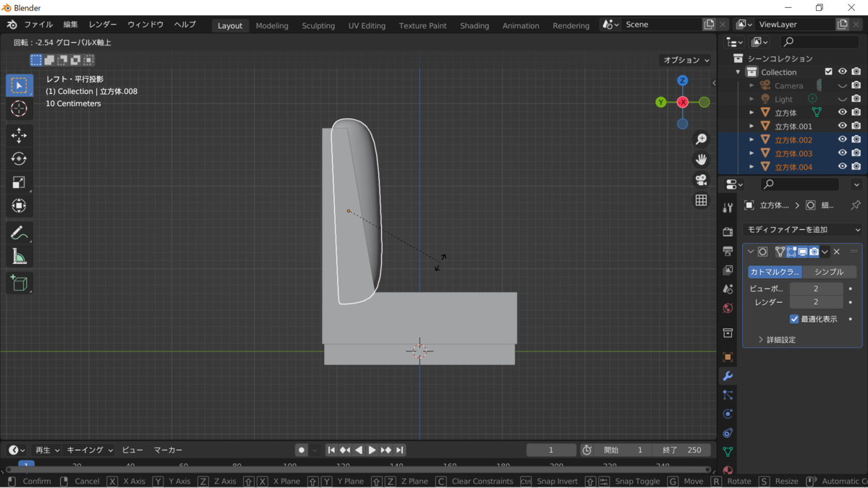Open the Object properties tab
868x488 pixels.
coord(728,357)
